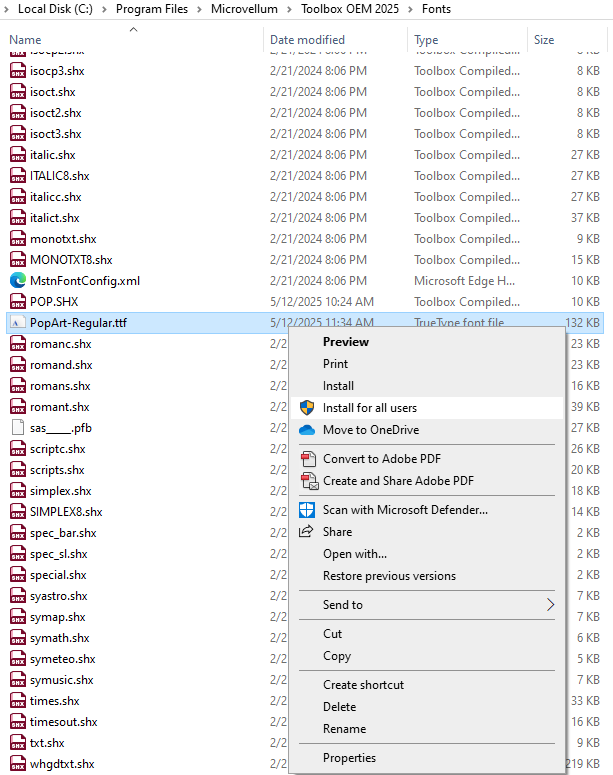Go to Local Disk (C:) in breadcrumb
This screenshot has height=775, width=613.
[58, 9]
